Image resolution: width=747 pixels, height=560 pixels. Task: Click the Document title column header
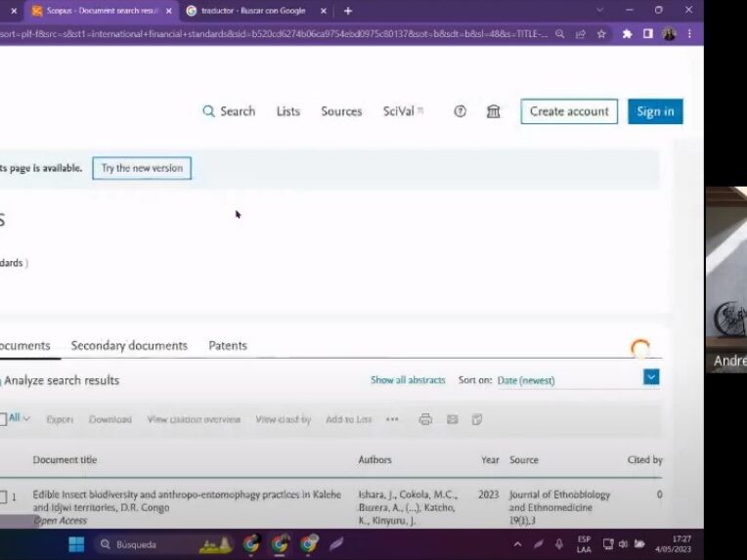click(65, 460)
